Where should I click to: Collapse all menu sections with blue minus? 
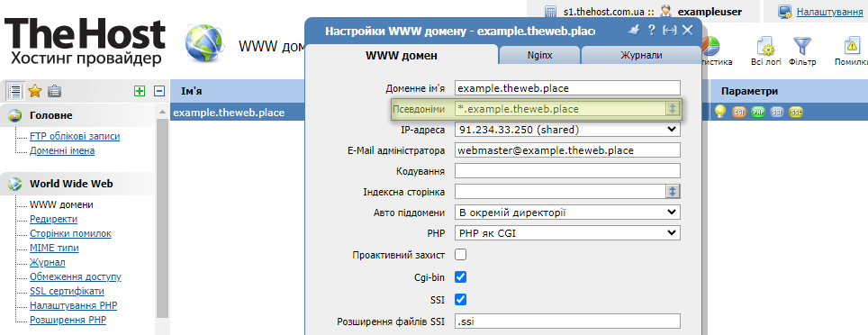(159, 91)
